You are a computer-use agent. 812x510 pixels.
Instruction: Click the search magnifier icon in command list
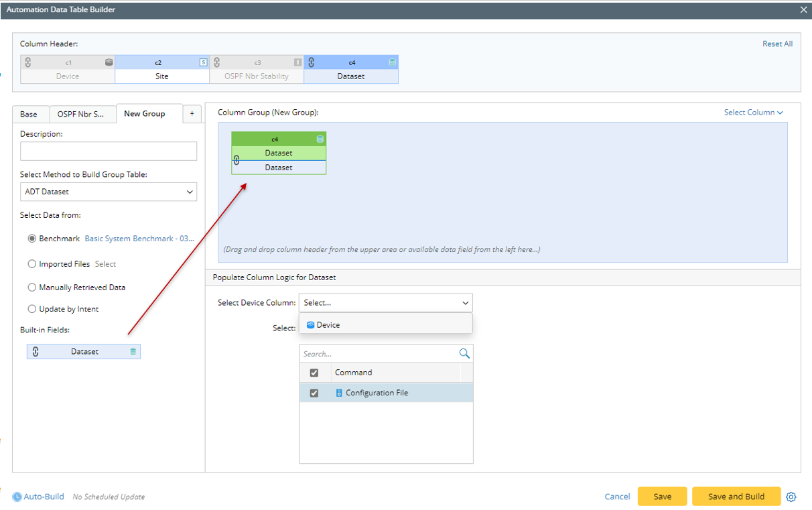tap(464, 353)
